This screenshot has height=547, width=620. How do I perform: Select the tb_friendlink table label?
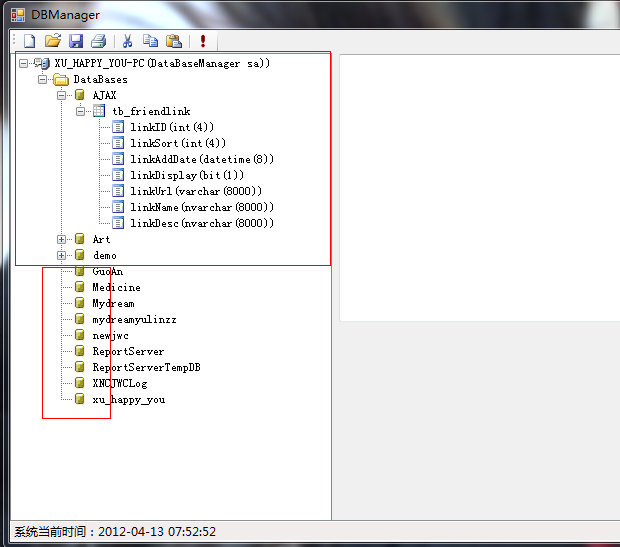(x=151, y=112)
